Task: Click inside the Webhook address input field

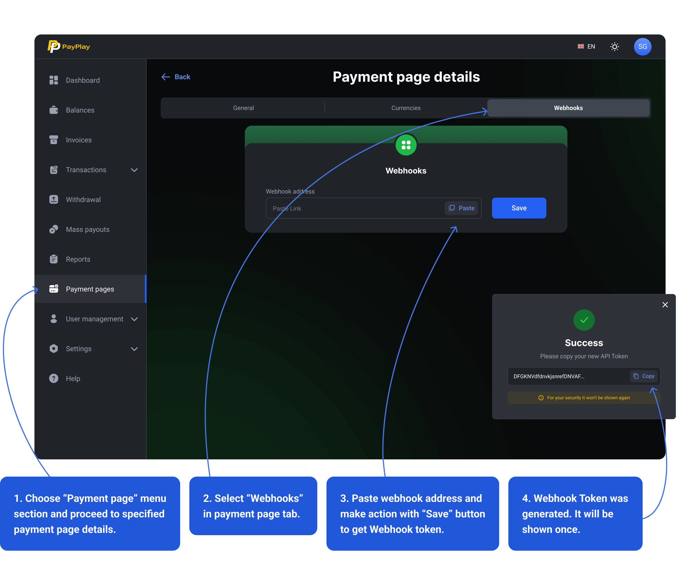Action: tap(350, 208)
